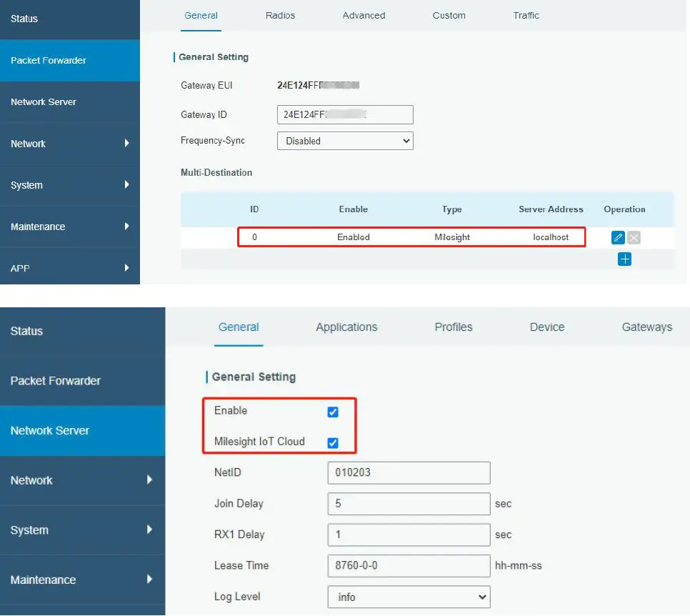This screenshot has width=690, height=616.
Task: Open the Gateways tab
Action: tap(646, 327)
